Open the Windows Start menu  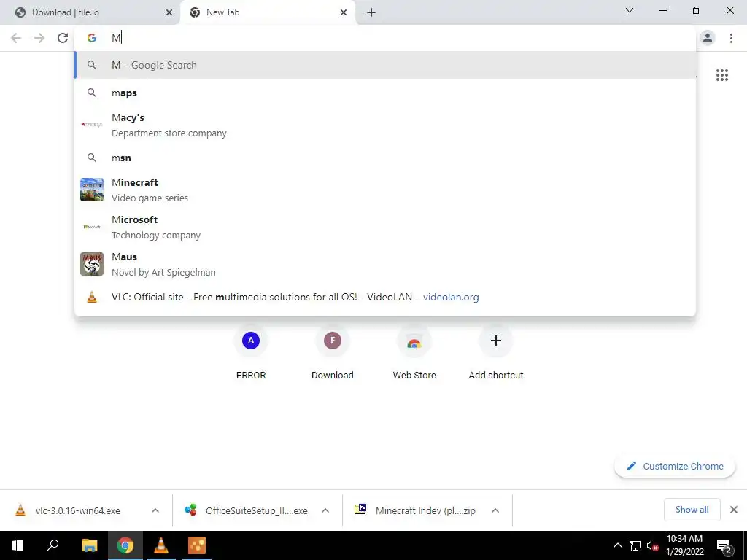18,545
